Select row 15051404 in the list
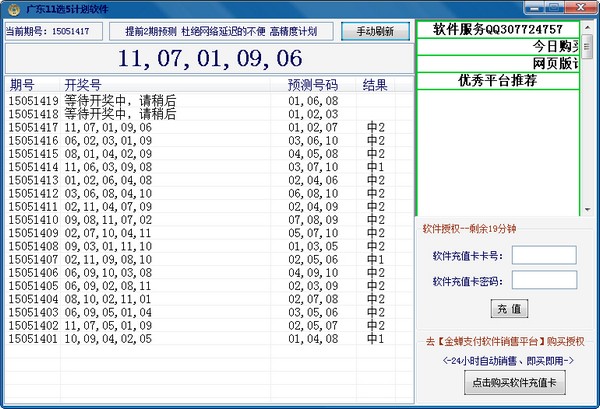This screenshot has height=409, width=600. [209, 299]
